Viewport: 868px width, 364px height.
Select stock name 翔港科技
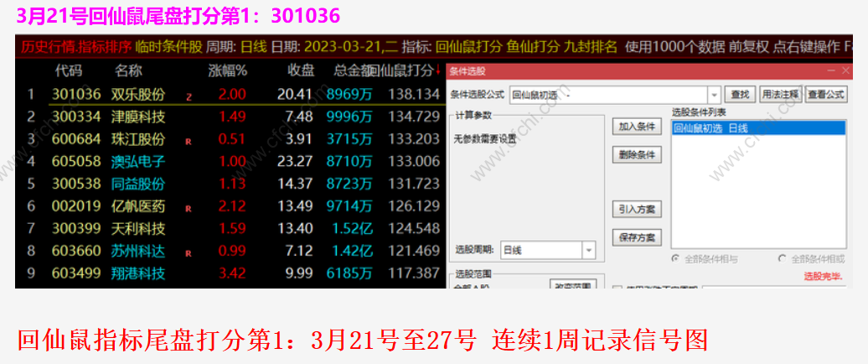click(138, 273)
